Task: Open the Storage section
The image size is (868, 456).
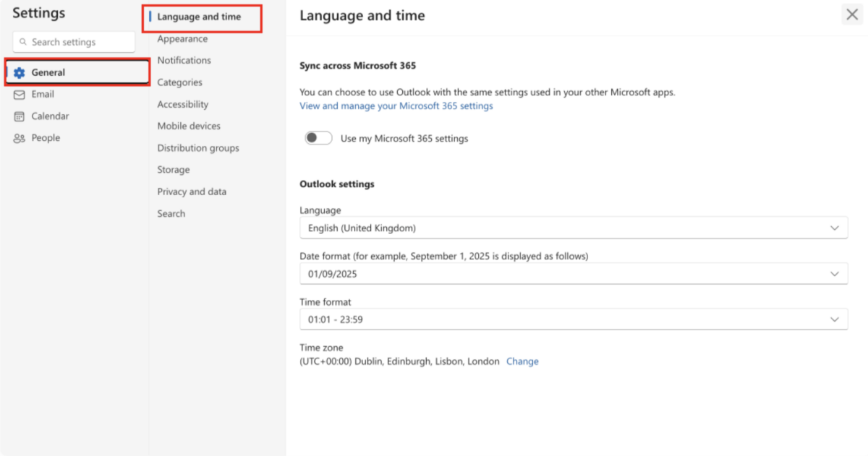Action: pyautogui.click(x=173, y=169)
